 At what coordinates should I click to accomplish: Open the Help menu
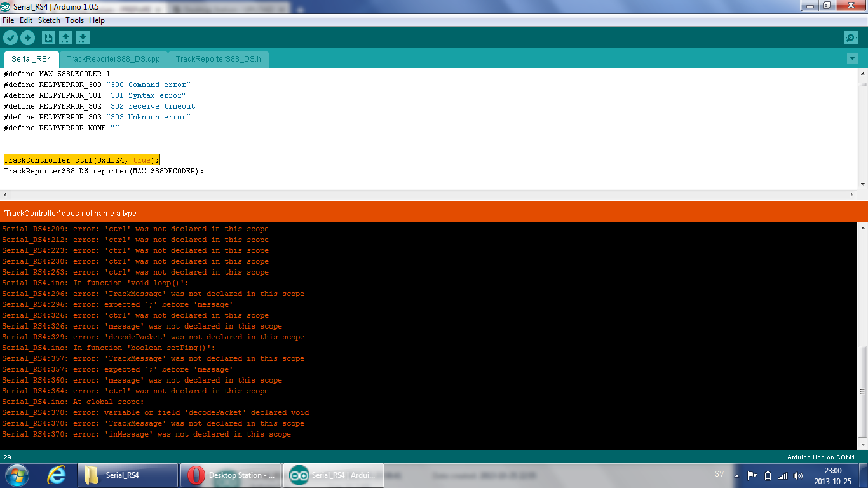click(97, 20)
